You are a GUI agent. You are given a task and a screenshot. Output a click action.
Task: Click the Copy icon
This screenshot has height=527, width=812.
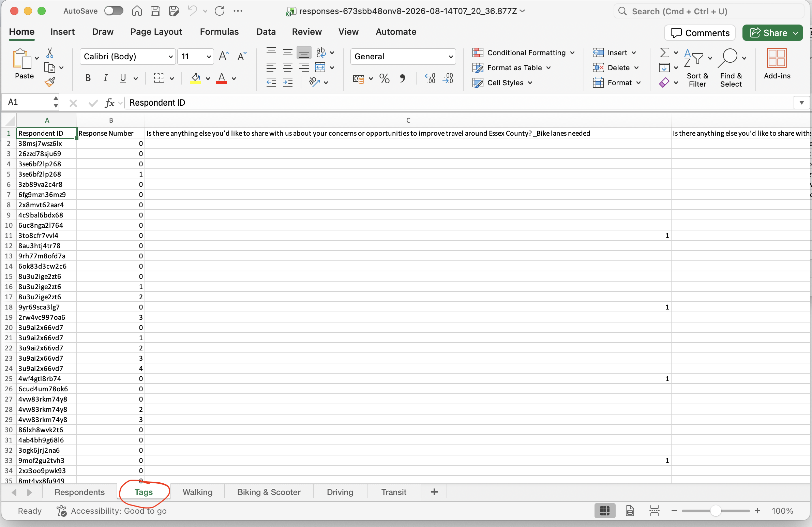pyautogui.click(x=50, y=67)
